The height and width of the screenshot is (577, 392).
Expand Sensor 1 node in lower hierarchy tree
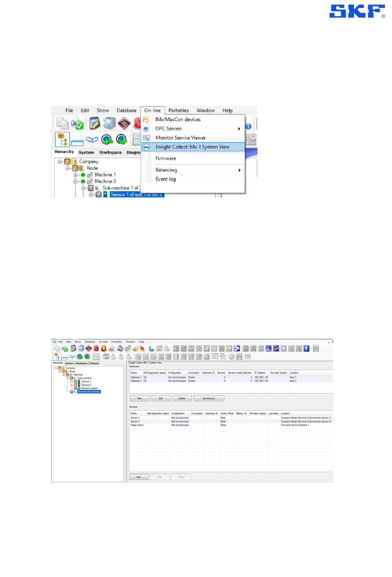tap(72, 382)
